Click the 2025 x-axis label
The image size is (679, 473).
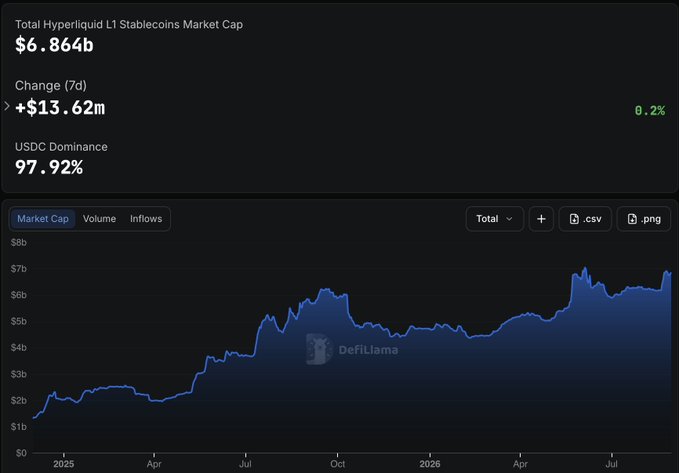(64, 464)
